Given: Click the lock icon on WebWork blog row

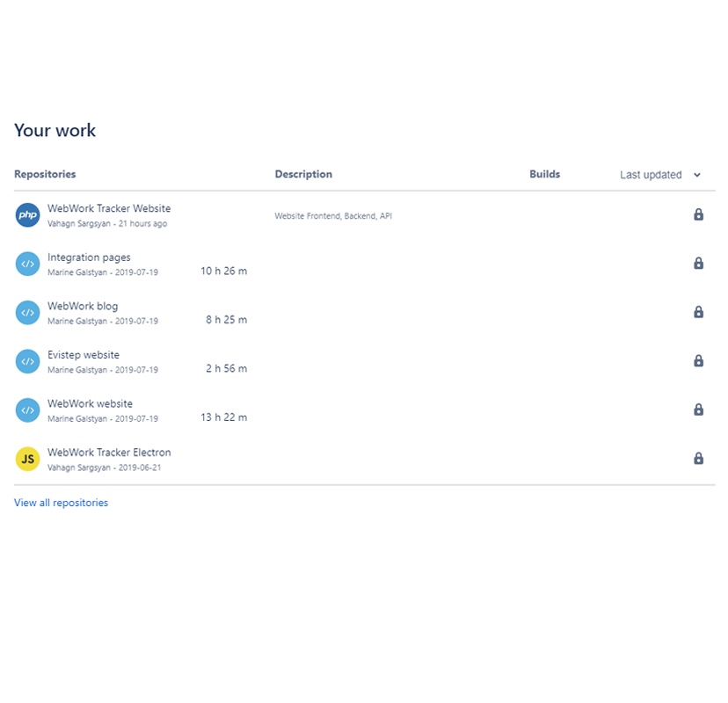Looking at the screenshot, I should [x=698, y=312].
